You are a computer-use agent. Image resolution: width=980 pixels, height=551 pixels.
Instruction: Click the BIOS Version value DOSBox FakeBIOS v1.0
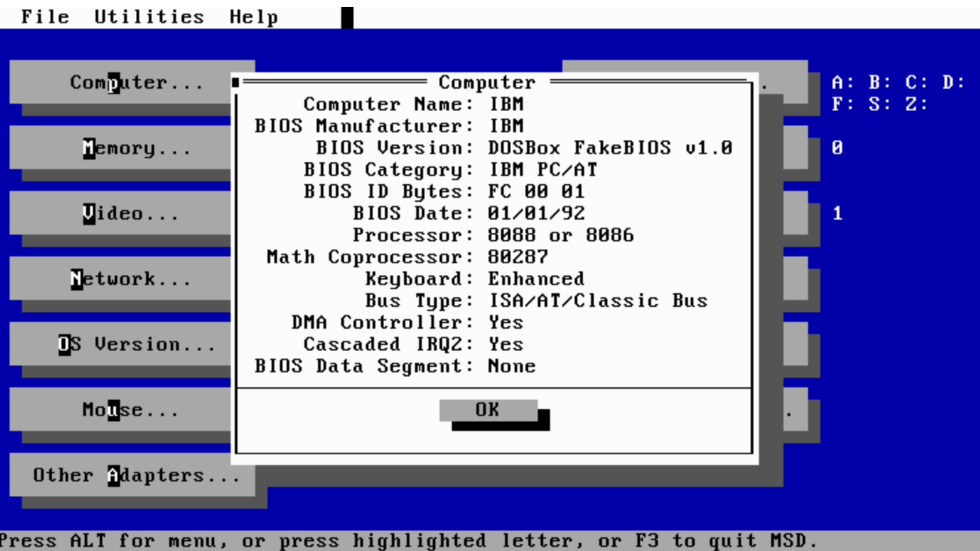(x=610, y=148)
